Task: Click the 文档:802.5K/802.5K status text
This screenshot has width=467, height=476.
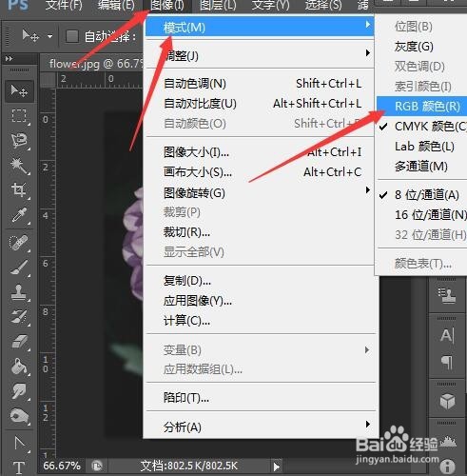Action: point(189,466)
